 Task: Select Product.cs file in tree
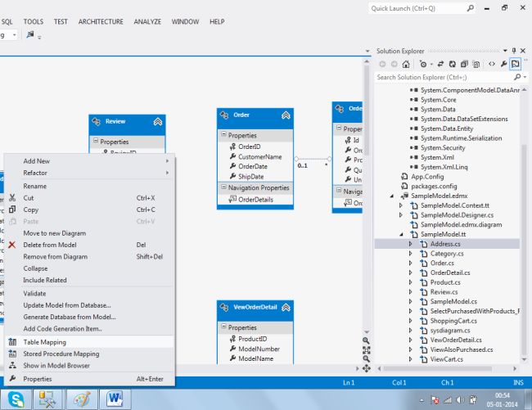click(445, 282)
